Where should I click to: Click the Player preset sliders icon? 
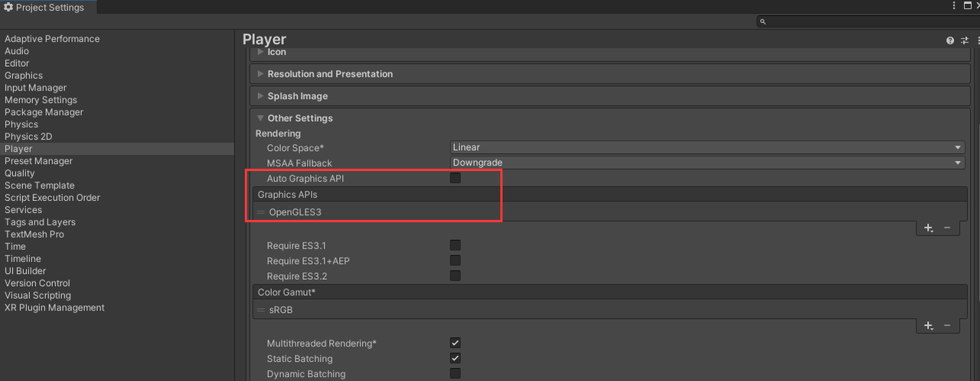pos(965,41)
